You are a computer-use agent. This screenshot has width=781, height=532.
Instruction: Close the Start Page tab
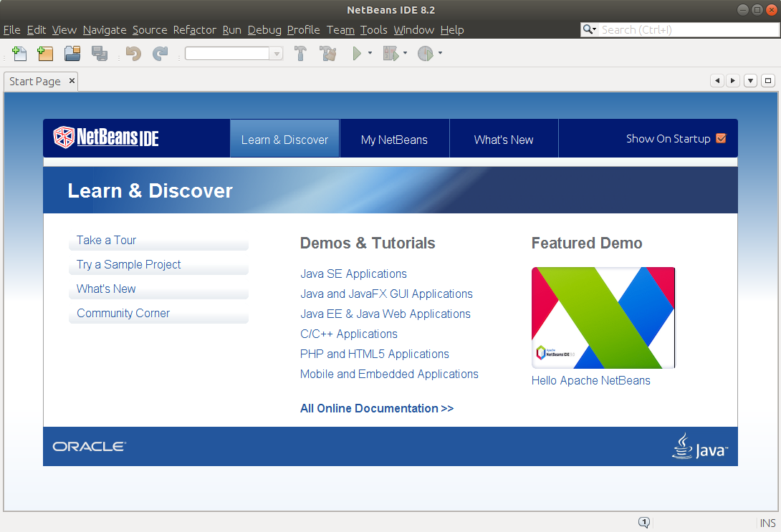tap(72, 81)
